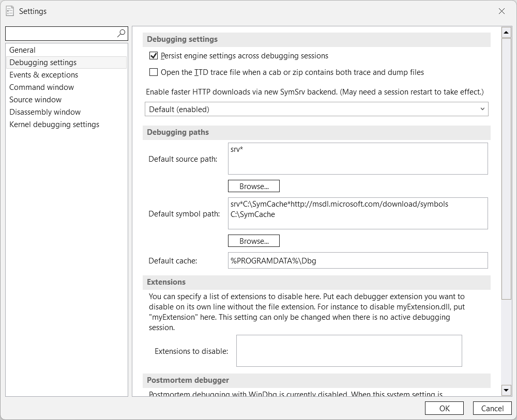517x420 pixels.
Task: Click Browse under Default symbol path
Action: point(253,241)
